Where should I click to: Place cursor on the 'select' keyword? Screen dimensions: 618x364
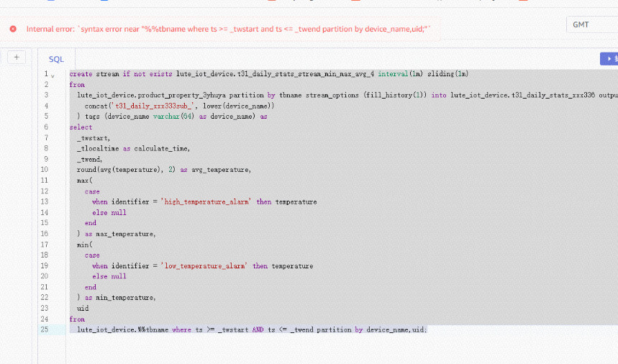tap(81, 127)
